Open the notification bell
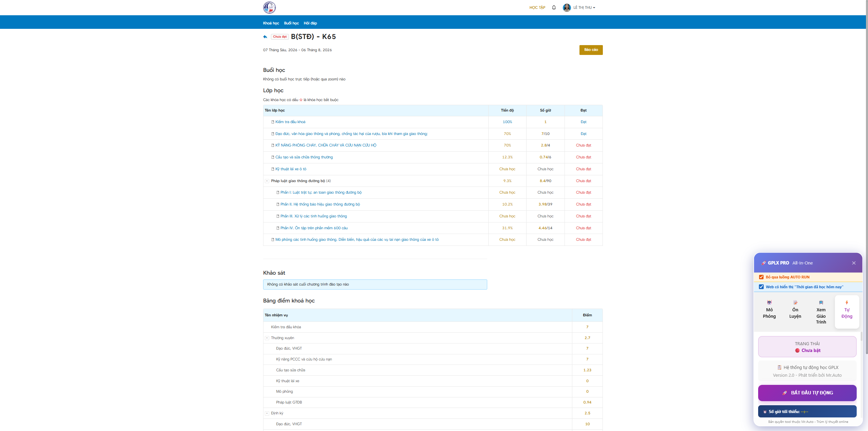 point(554,7)
